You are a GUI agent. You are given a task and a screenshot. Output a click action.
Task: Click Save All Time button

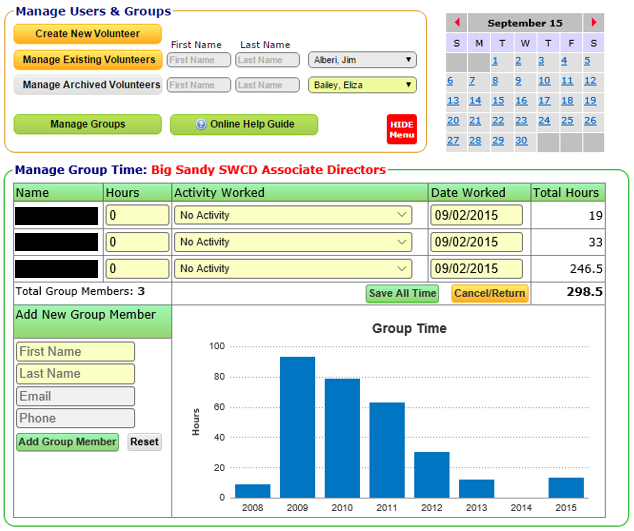pyautogui.click(x=402, y=293)
